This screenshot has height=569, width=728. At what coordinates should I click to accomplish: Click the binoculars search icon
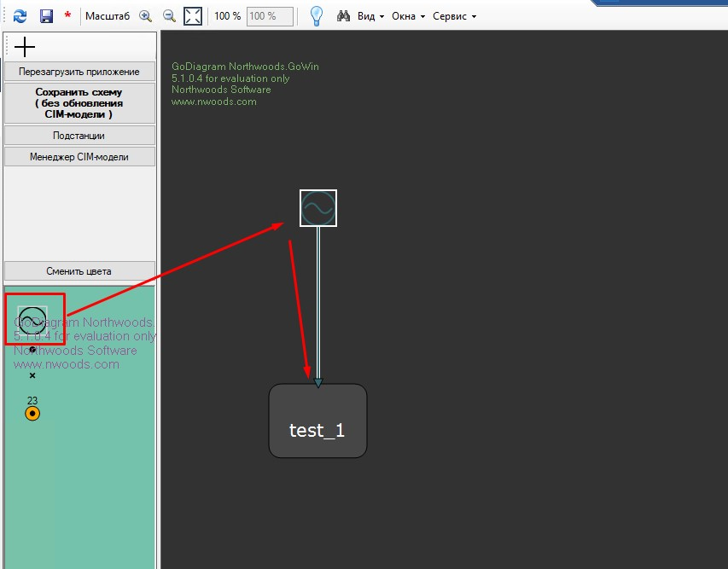344,16
